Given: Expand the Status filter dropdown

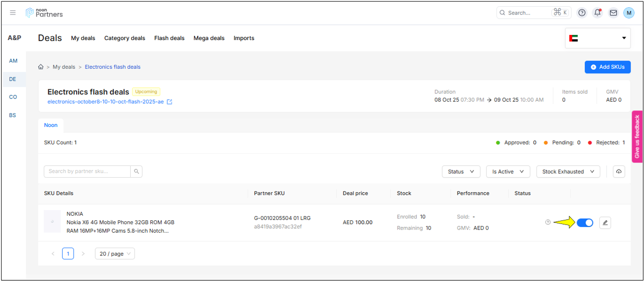Looking at the screenshot, I should pos(461,172).
